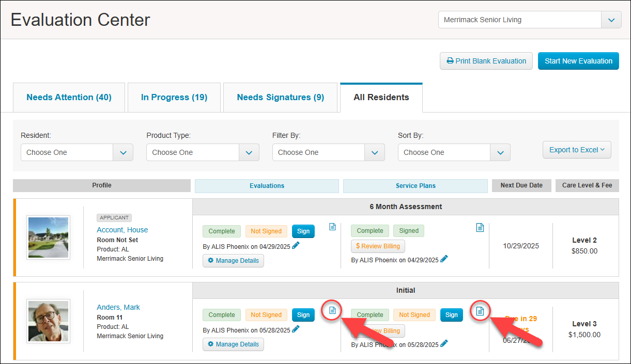
Task: Open Export to Excel menu
Action: coord(577,150)
